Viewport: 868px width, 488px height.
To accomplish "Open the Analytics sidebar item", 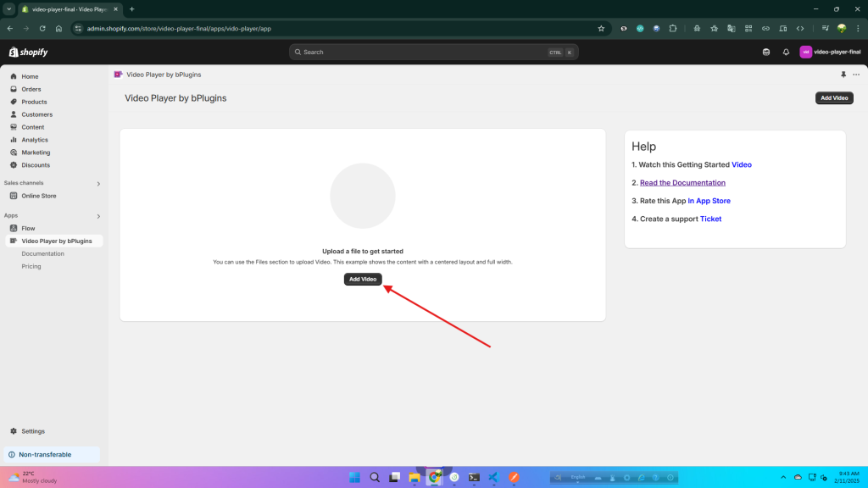I will (35, 140).
